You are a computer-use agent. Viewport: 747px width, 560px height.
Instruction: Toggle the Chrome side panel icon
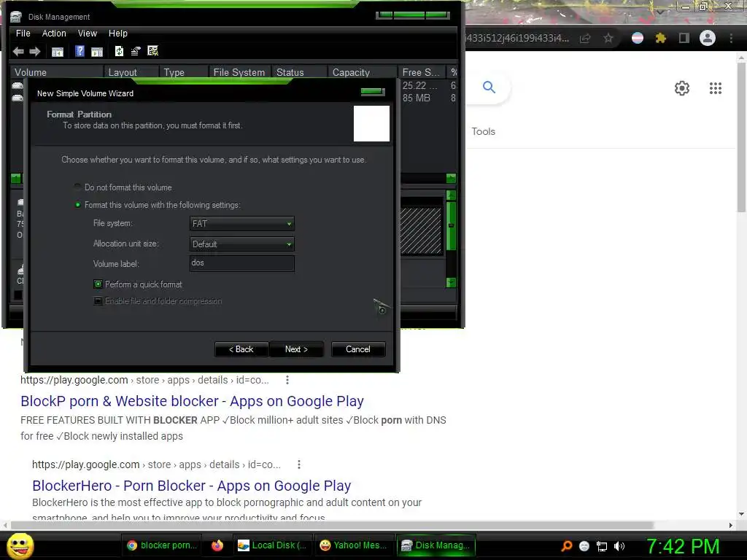[684, 38]
